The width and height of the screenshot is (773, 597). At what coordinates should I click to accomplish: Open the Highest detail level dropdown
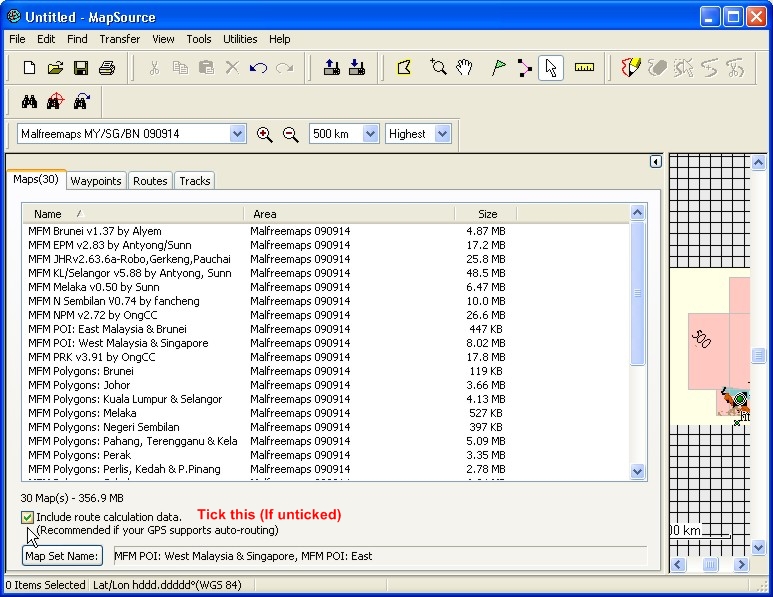[443, 134]
